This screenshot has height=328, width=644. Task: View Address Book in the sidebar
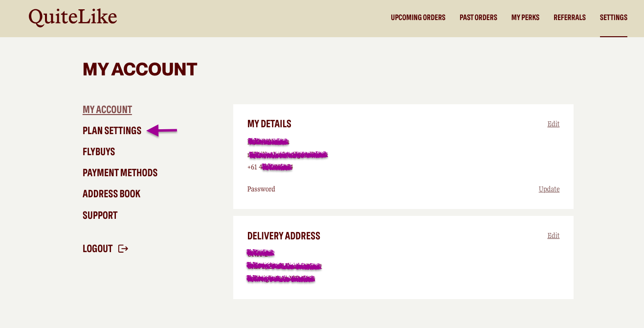coord(111,194)
